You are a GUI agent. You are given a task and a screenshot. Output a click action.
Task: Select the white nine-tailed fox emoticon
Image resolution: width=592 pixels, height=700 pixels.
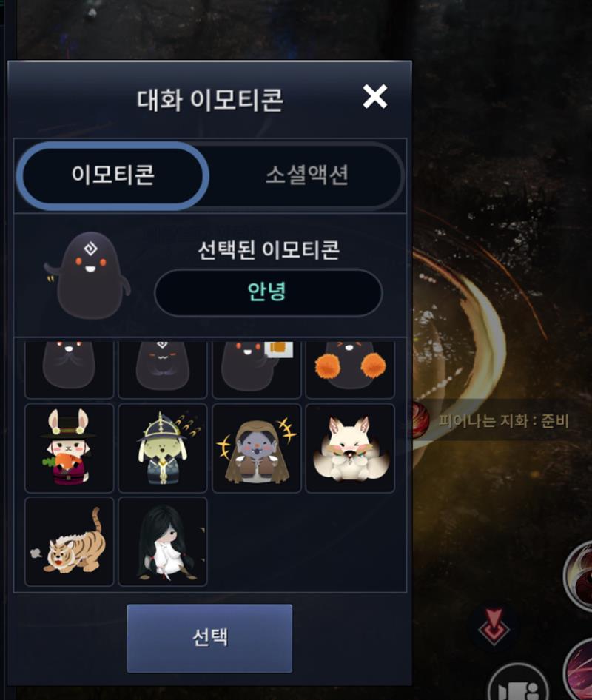click(x=350, y=448)
